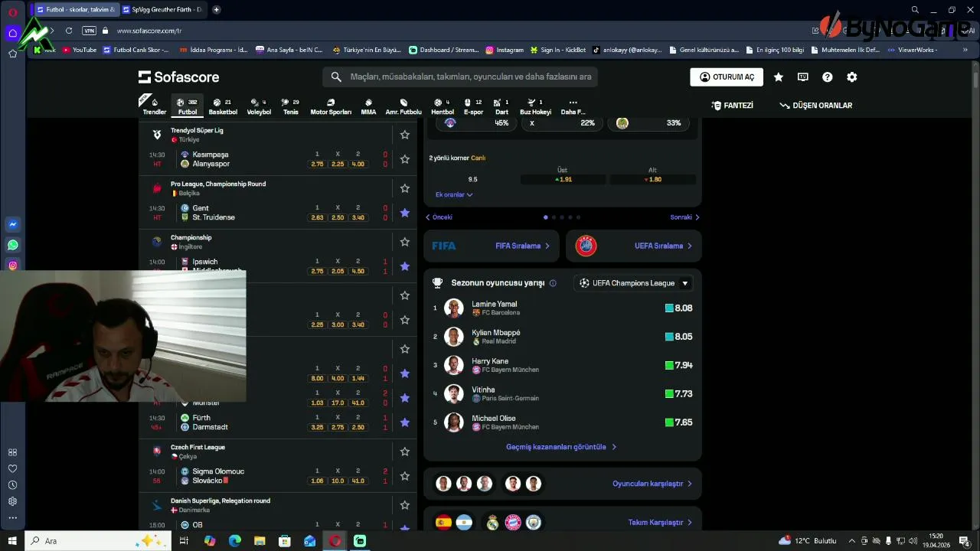Open the Dart sports tab
This screenshot has width=980, height=551.
coord(501,106)
